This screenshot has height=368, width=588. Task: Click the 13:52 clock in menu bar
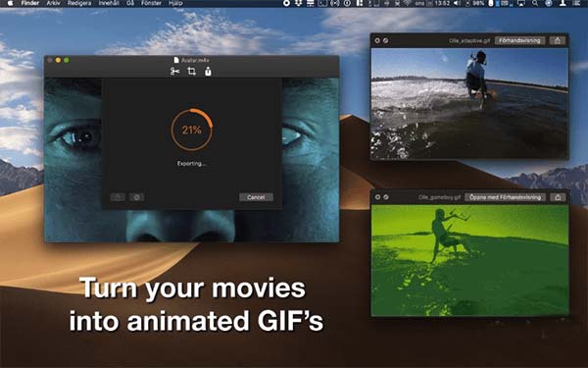(x=443, y=3)
